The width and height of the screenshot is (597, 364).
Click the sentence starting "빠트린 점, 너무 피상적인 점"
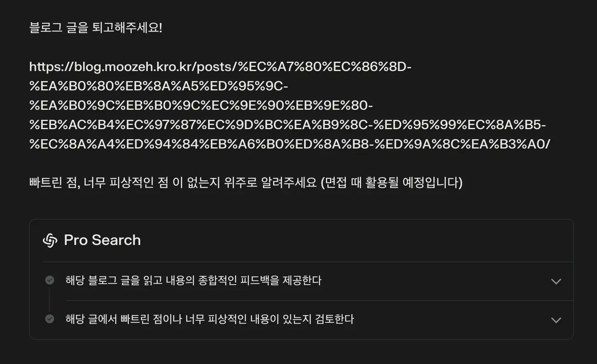coord(173,183)
